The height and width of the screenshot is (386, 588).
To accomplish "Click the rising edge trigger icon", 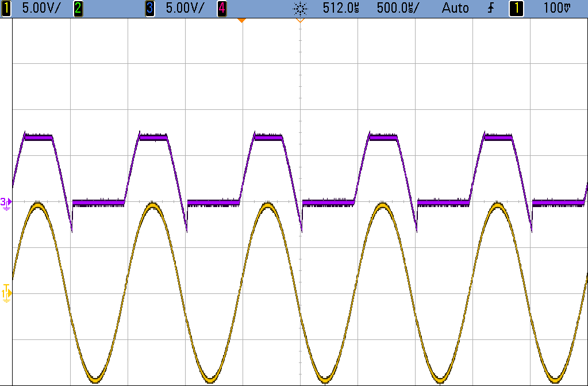I will click(x=491, y=8).
